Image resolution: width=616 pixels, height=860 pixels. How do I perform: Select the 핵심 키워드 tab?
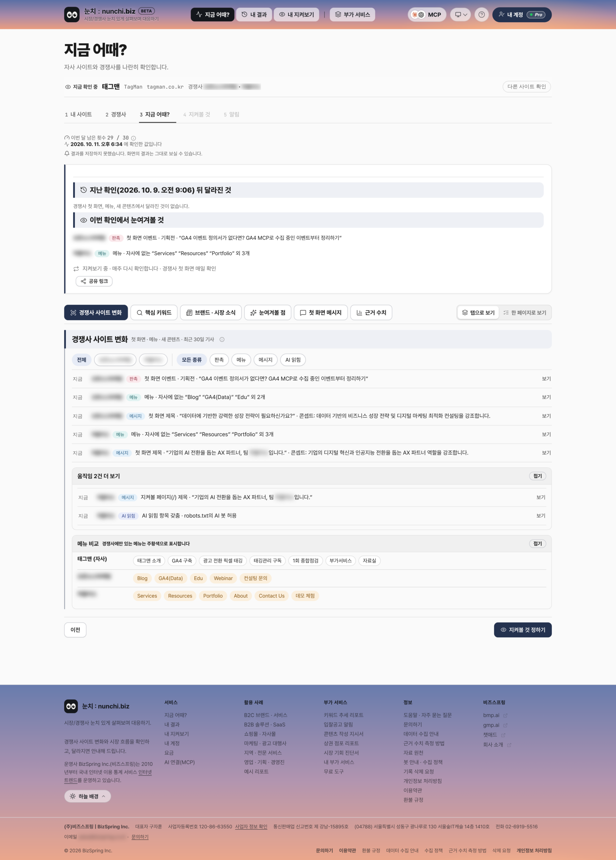tap(154, 312)
